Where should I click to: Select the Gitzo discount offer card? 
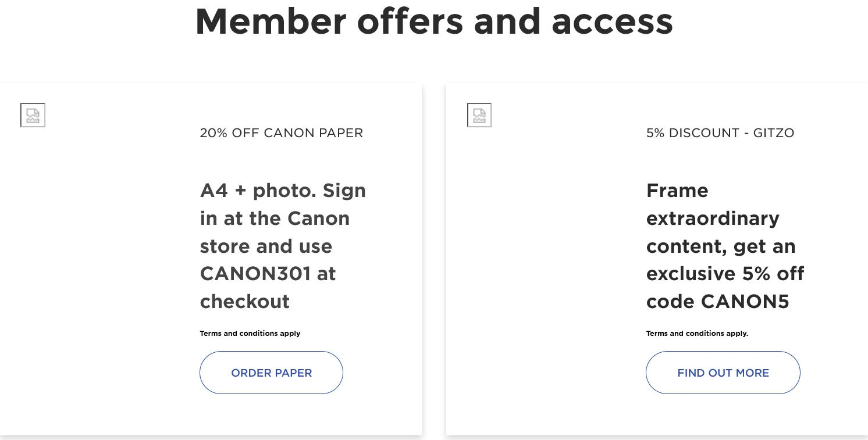coord(656,259)
